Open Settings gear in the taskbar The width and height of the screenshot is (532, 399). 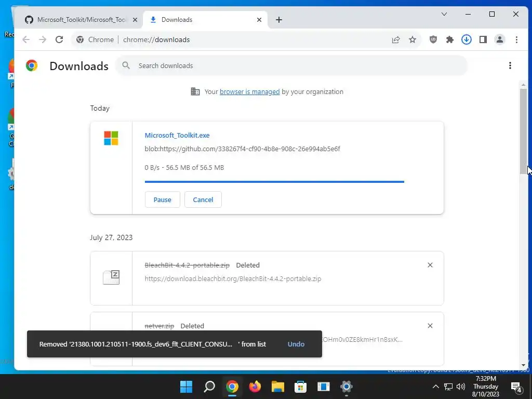tap(346, 387)
